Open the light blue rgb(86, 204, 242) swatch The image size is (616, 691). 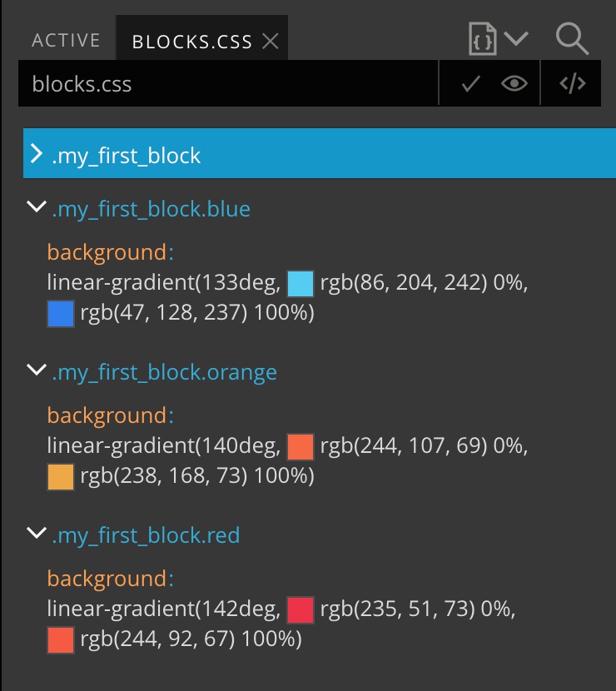point(301,284)
